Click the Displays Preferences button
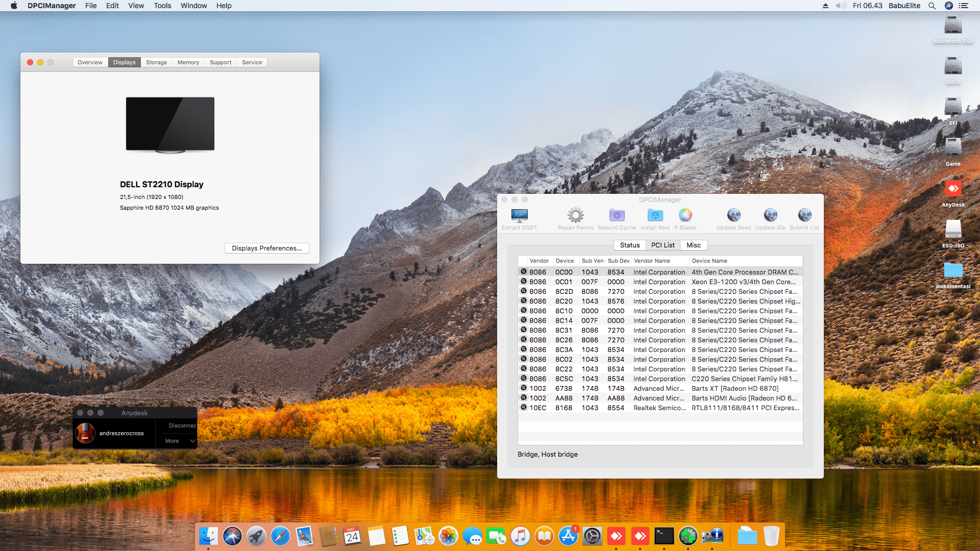The height and width of the screenshot is (551, 980). point(266,248)
